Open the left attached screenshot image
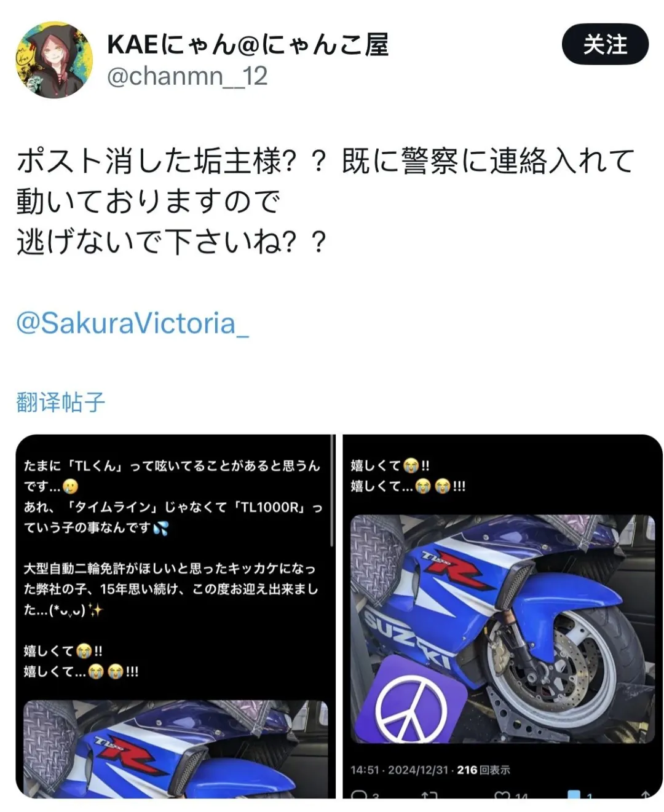 click(x=176, y=617)
